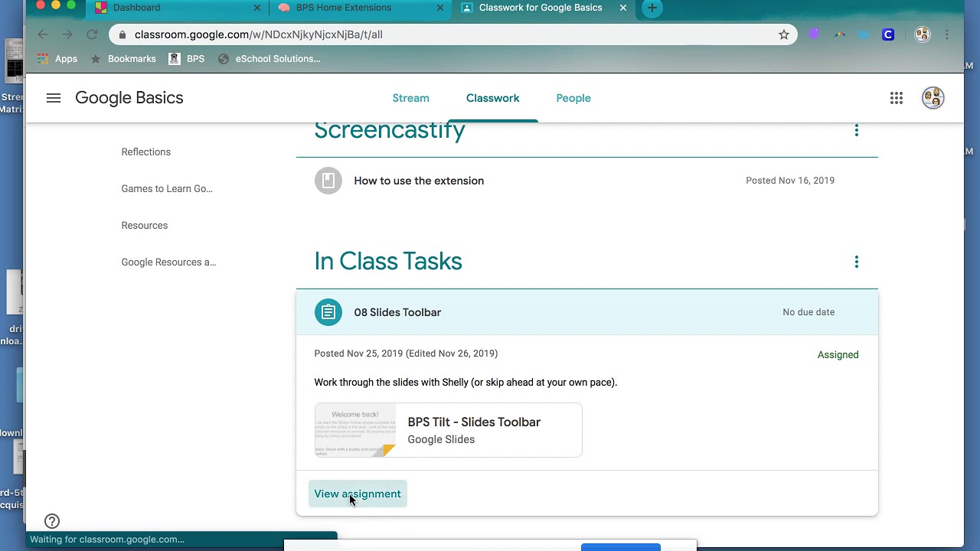Jump to the Resources topic in sidebar
Screen dimensions: 980x551
(145, 225)
